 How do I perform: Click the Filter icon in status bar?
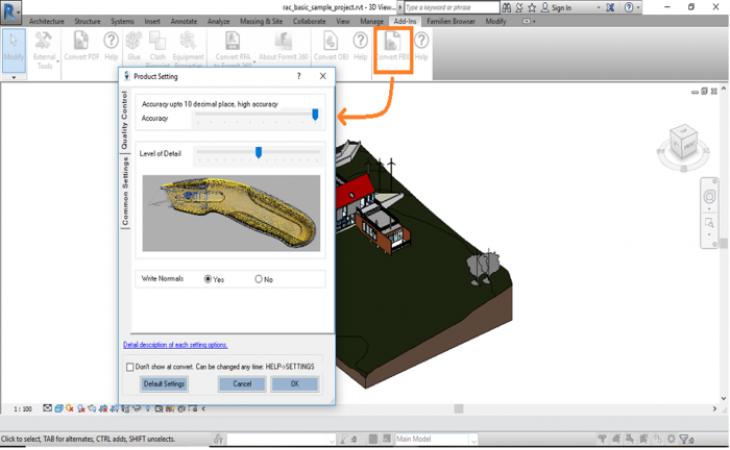[685, 439]
